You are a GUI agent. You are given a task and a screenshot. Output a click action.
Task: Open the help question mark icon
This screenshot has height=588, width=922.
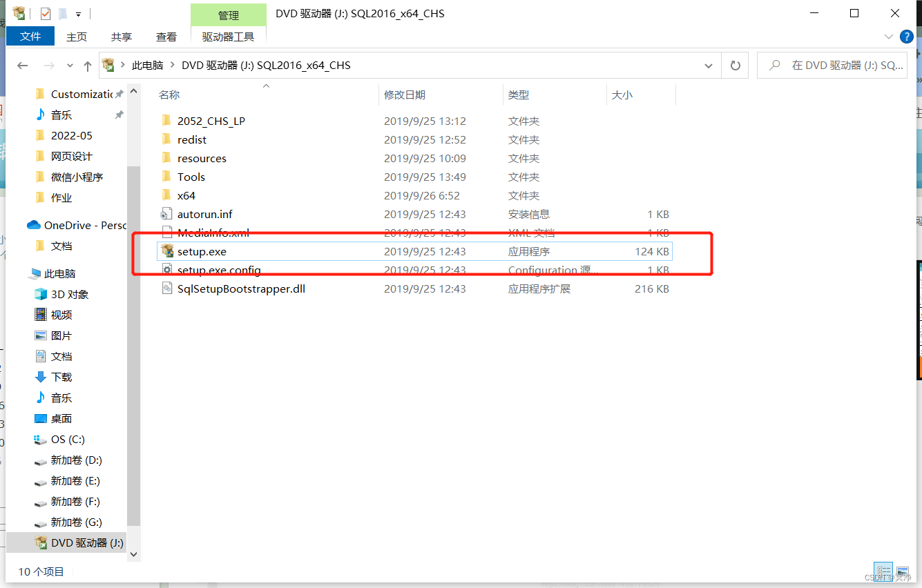pyautogui.click(x=907, y=37)
